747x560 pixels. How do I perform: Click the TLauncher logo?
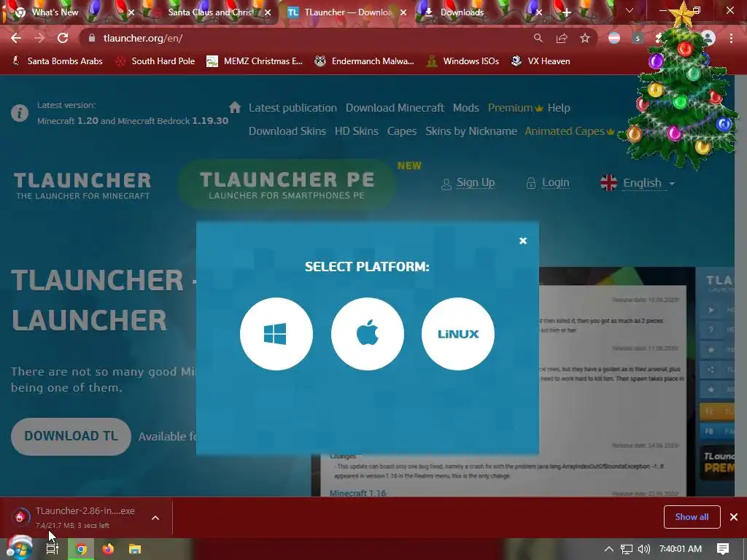(x=82, y=186)
